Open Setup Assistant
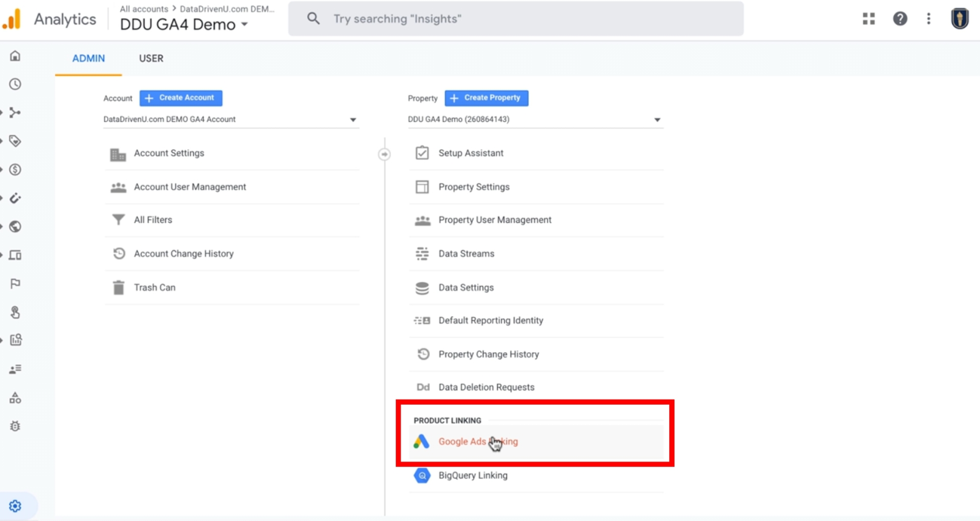The image size is (980, 521). (536, 153)
